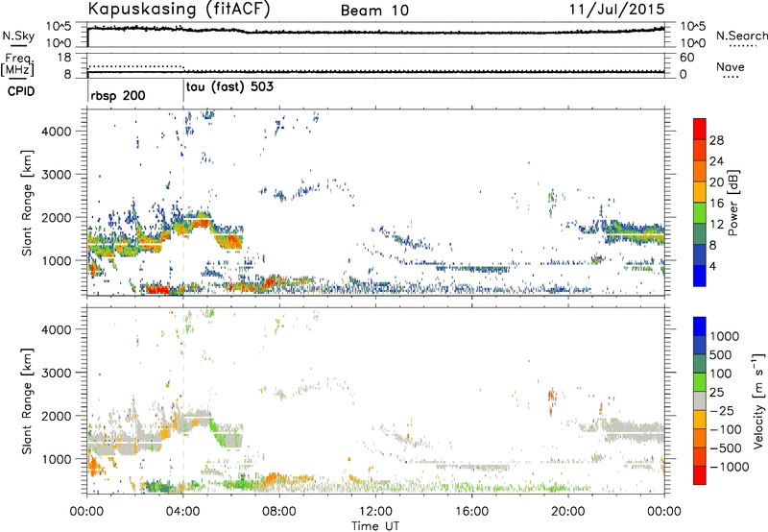Image resolution: width=768 pixels, height=532 pixels.
Task: Select the "CPID" row label
Action: [x=21, y=91]
